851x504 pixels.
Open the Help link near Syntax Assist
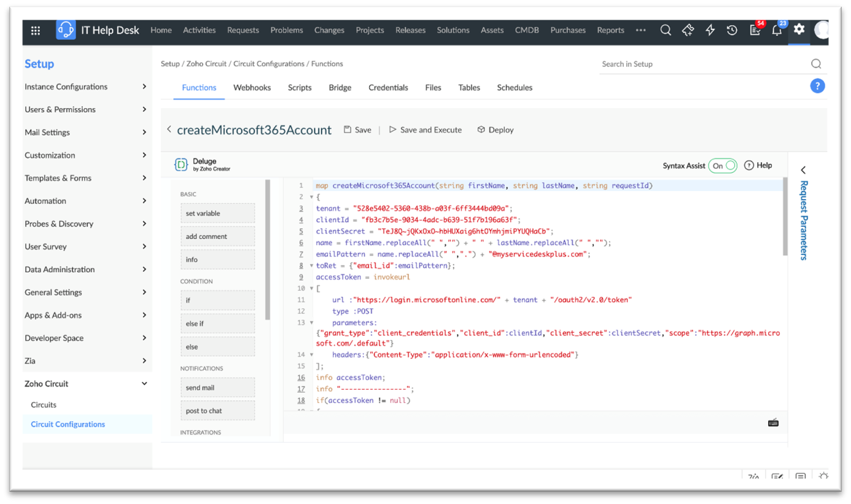click(758, 165)
